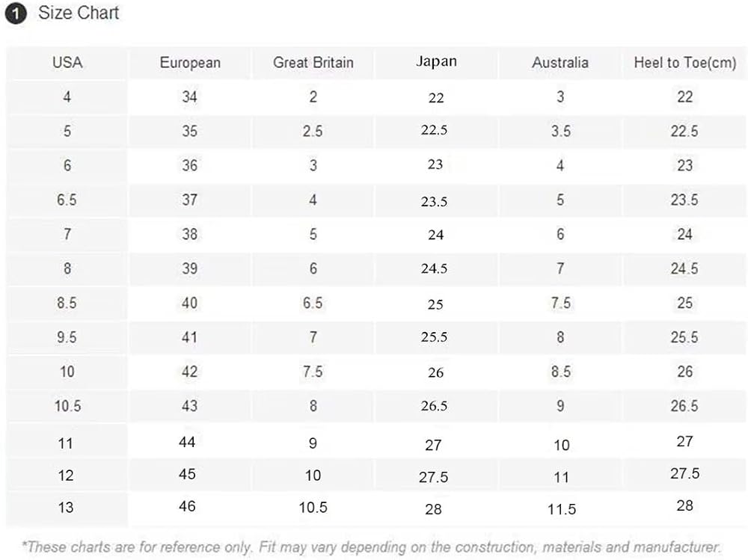This screenshot has height=560, width=748.
Task: Select the USA column header
Action: [67, 63]
